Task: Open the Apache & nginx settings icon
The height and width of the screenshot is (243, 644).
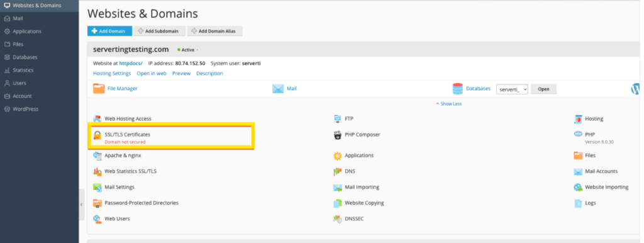Action: click(97, 156)
